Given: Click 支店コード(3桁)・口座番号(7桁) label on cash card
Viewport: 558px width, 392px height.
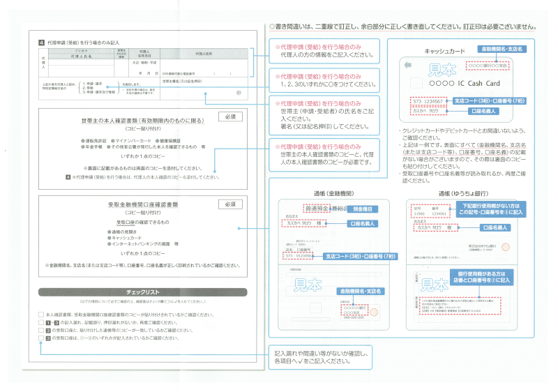Looking at the screenshot, I should pos(490,100).
